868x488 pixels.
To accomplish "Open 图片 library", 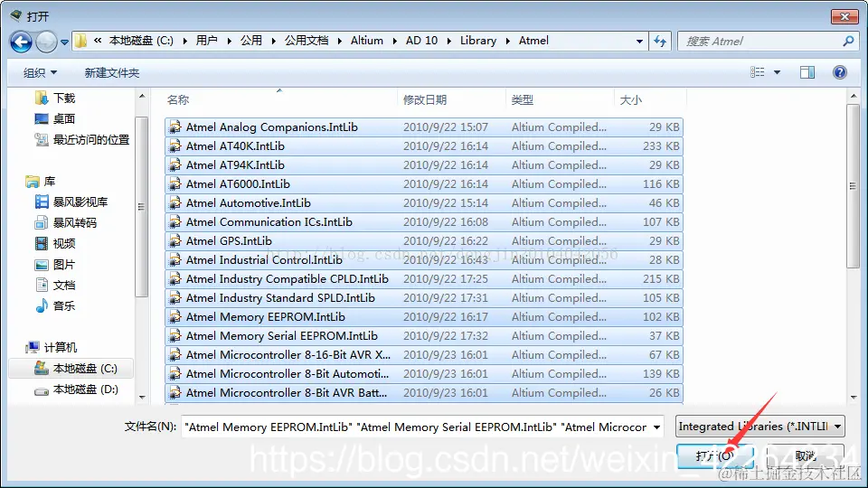I will (x=55, y=265).
